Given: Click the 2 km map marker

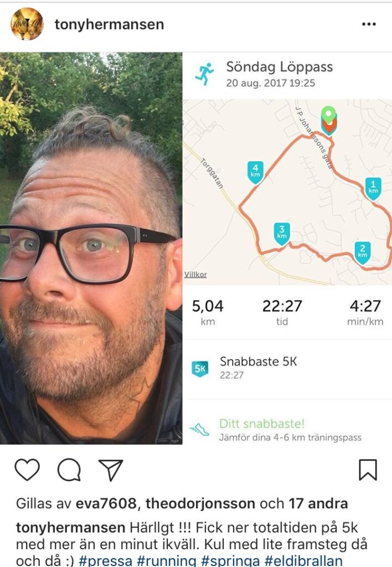Looking at the screenshot, I should click(x=362, y=252).
